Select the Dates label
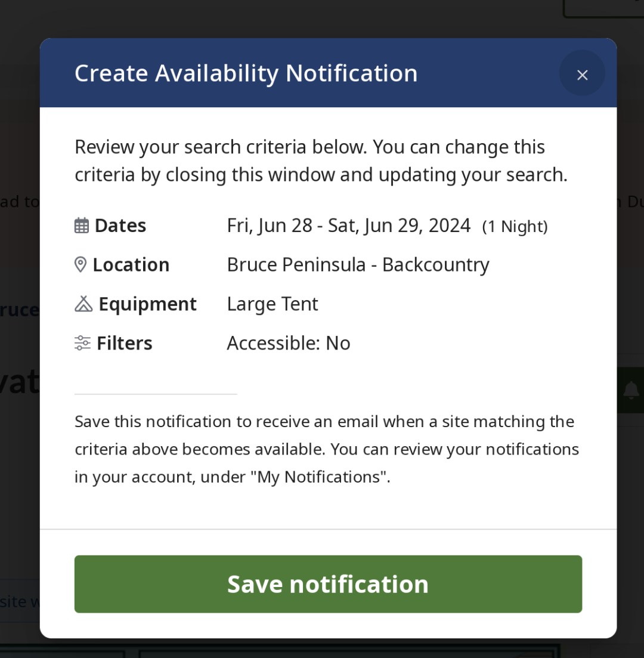Image resolution: width=644 pixels, height=658 pixels. pyautogui.click(x=120, y=225)
